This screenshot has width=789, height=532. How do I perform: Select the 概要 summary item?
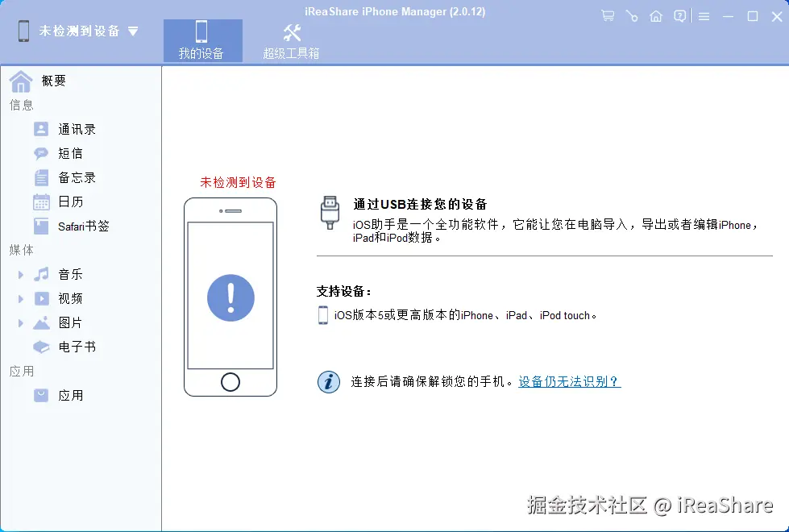pos(53,81)
